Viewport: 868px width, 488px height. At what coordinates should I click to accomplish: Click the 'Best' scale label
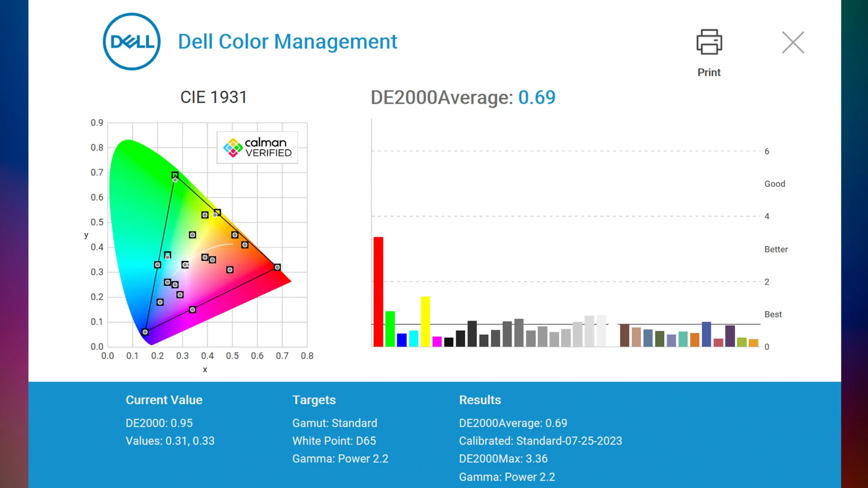tap(773, 314)
